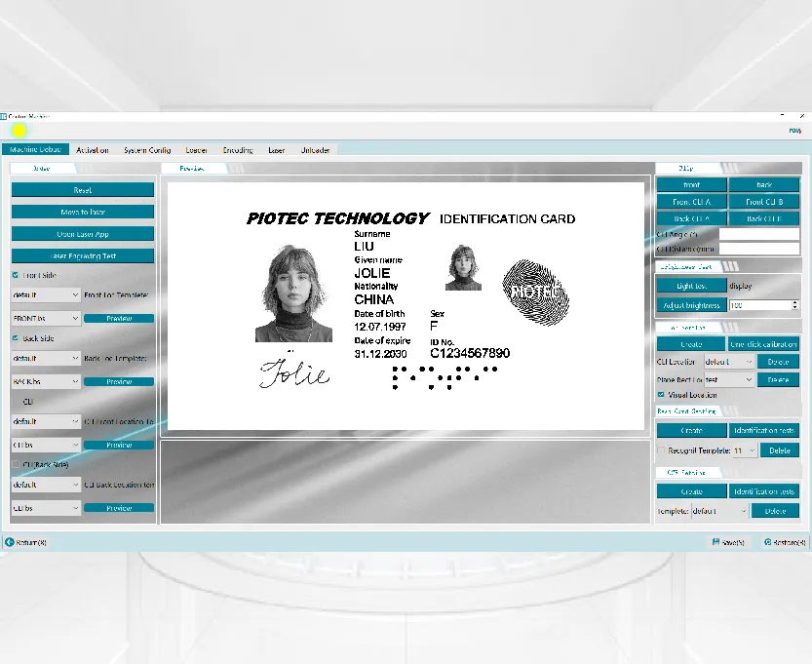The width and height of the screenshot is (812, 664).
Task: Tick the Recognit Template checkbox
Action: (x=661, y=450)
